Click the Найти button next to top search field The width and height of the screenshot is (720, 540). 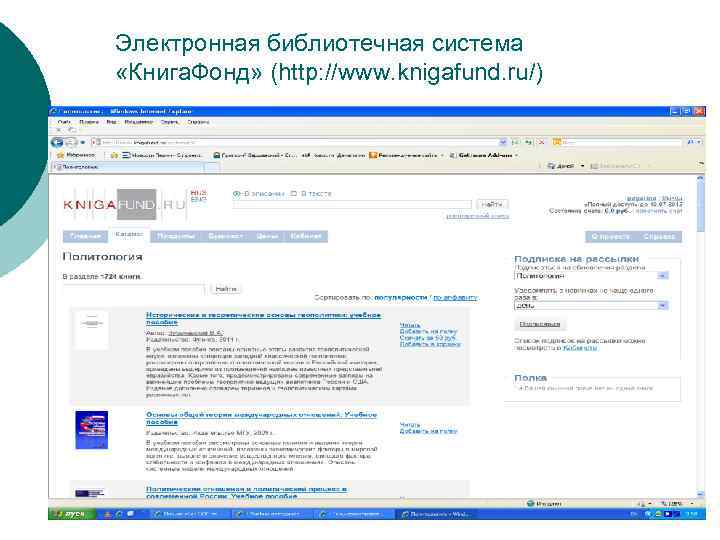492,204
